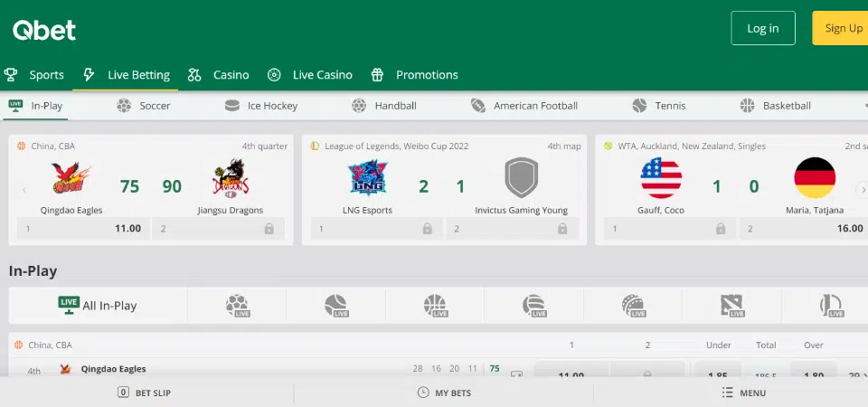Show previous featured match with left arrow
The height and width of the screenshot is (407, 868).
pos(24,190)
